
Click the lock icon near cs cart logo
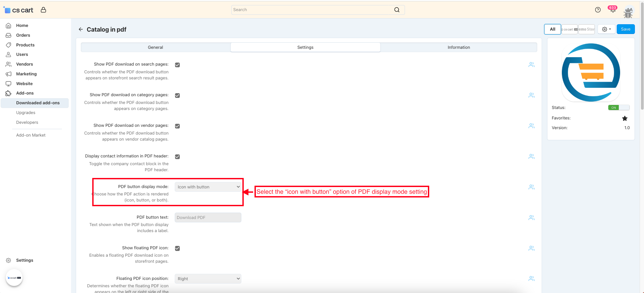(43, 10)
